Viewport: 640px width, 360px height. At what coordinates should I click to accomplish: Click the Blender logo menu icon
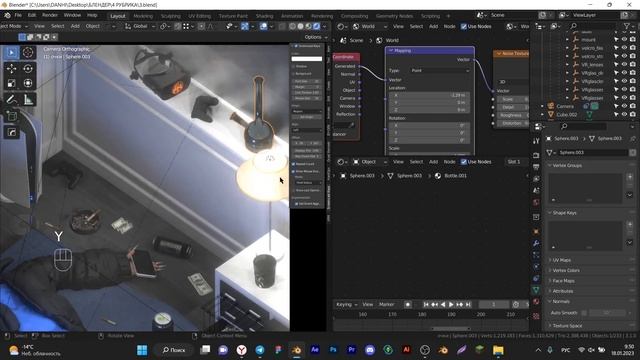(7, 16)
